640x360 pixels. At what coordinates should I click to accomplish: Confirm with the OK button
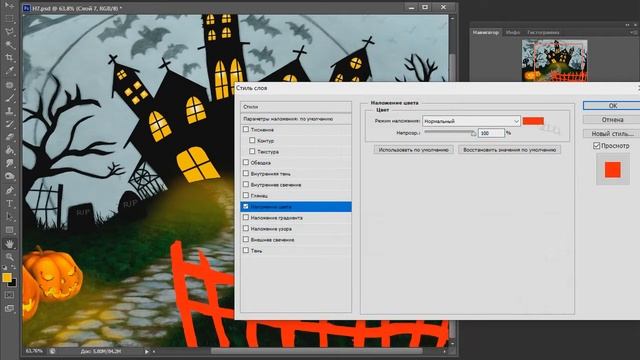pos(612,106)
